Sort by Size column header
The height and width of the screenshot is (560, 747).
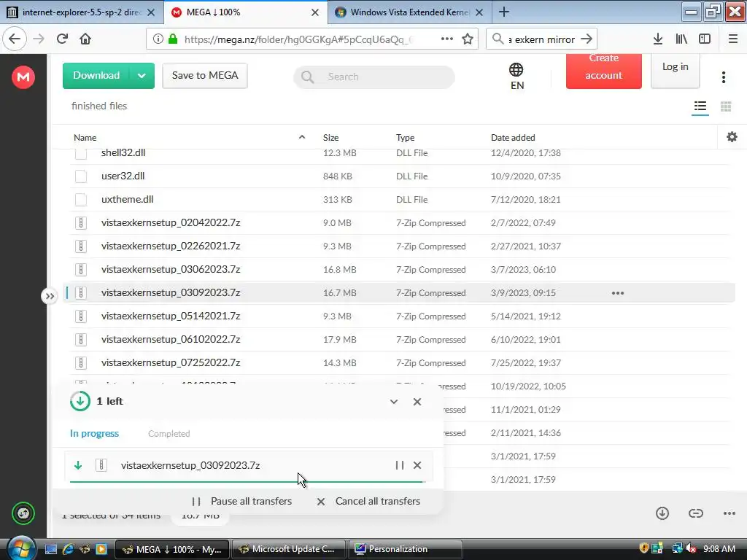tap(330, 138)
